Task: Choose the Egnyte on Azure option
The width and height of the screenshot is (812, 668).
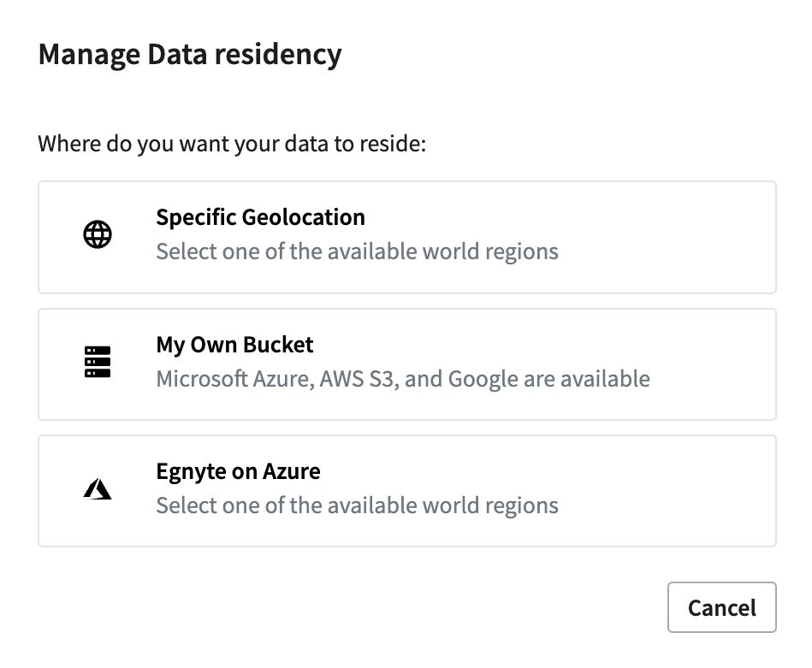Action: point(407,491)
